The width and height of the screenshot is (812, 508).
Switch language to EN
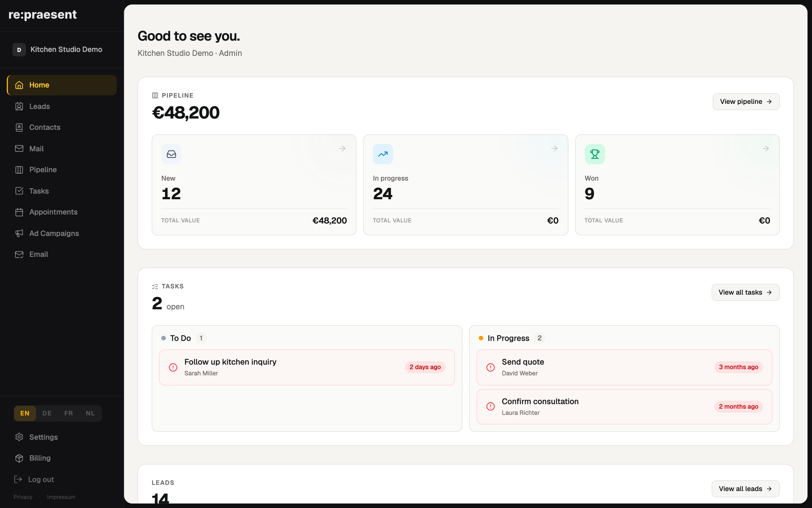click(x=25, y=413)
